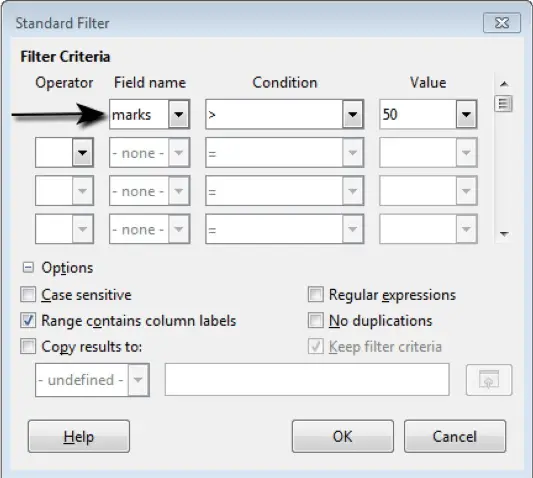533x478 pixels.
Task: Toggle Keep filter criteria checkbox
Action: tap(315, 346)
